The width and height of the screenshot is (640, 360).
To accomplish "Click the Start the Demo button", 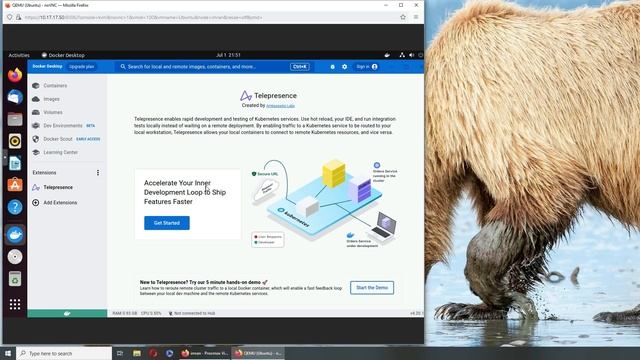I will pyautogui.click(x=372, y=287).
